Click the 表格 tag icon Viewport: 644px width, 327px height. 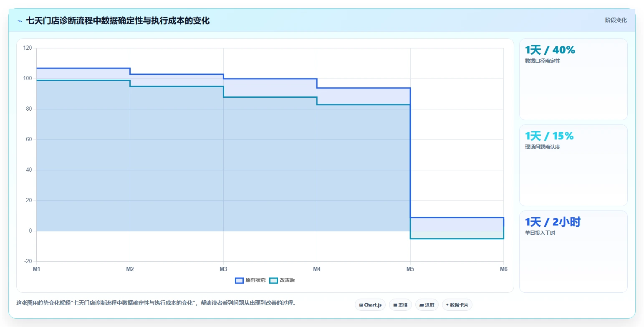[x=395, y=305]
